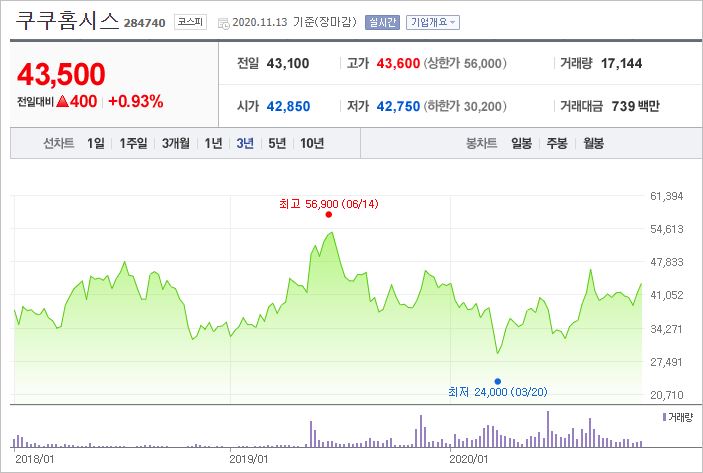The width and height of the screenshot is (703, 473).
Task: Click the 거래량 volume legend swatch
Action: click(x=664, y=417)
